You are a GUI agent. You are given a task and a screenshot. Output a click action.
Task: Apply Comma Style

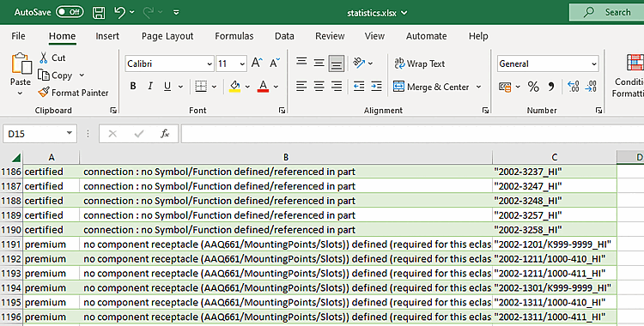click(x=550, y=87)
